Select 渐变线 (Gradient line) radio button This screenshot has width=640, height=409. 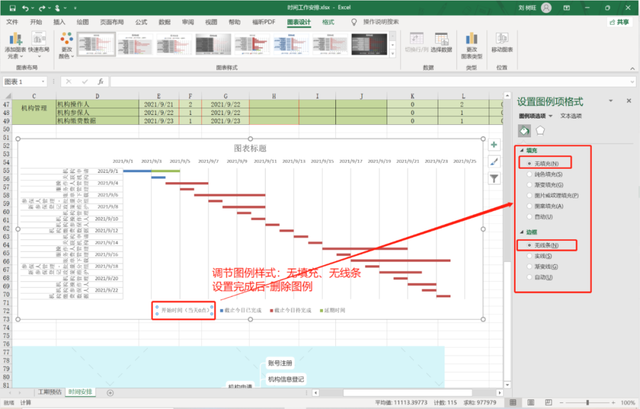(x=529, y=267)
